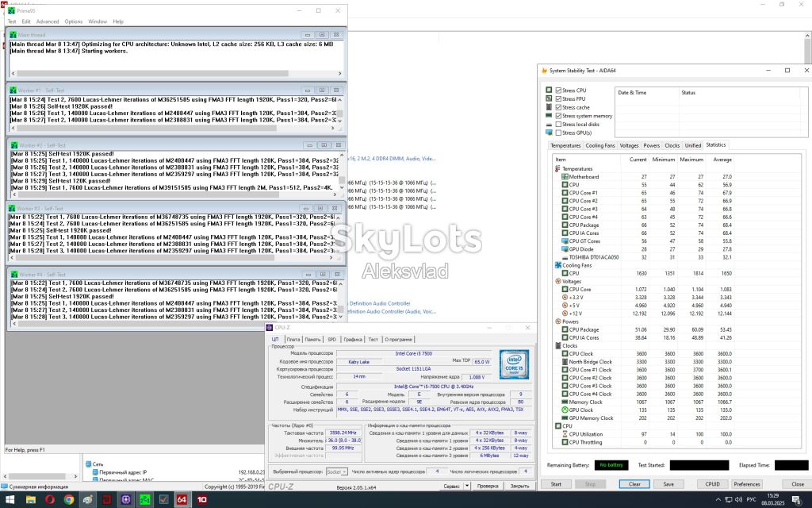Click the volume speaker icon in system tray
Image resolution: width=812 pixels, height=508 pixels.
738,500
